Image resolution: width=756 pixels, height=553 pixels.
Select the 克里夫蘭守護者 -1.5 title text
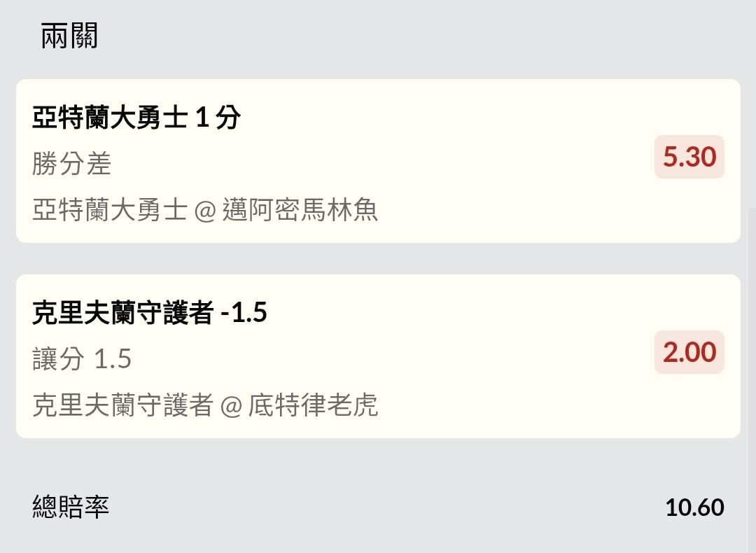pyautogui.click(x=150, y=312)
